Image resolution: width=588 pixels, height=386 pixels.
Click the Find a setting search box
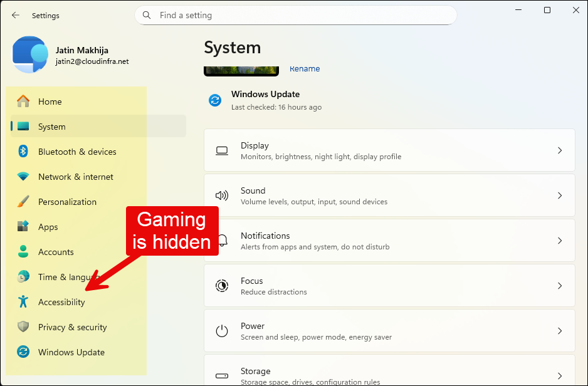point(295,15)
